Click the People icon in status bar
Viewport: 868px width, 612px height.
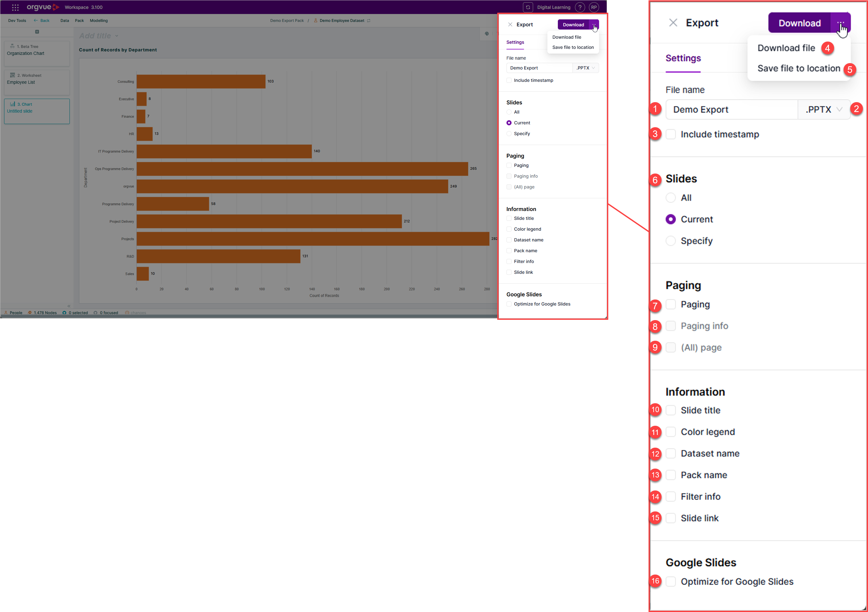point(6,313)
